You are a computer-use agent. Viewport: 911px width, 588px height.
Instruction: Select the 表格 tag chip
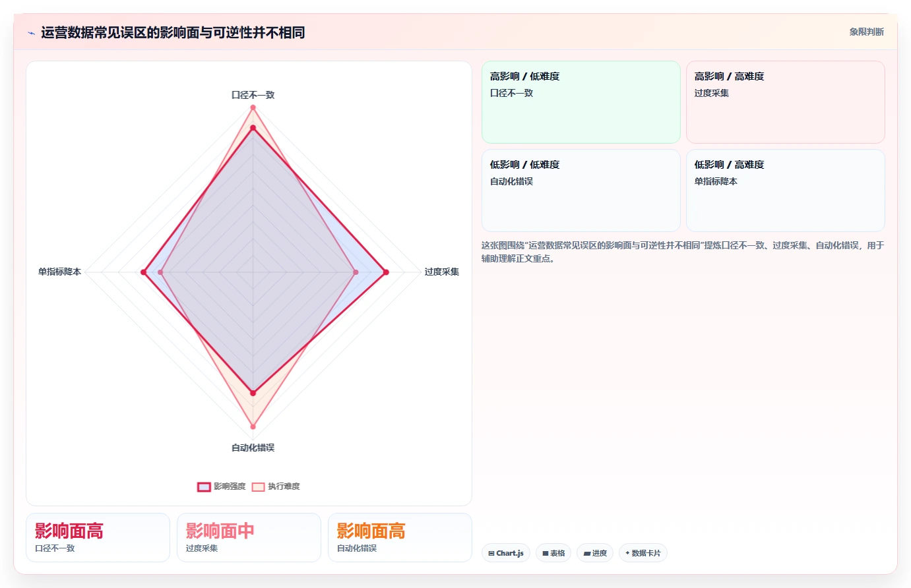[553, 553]
